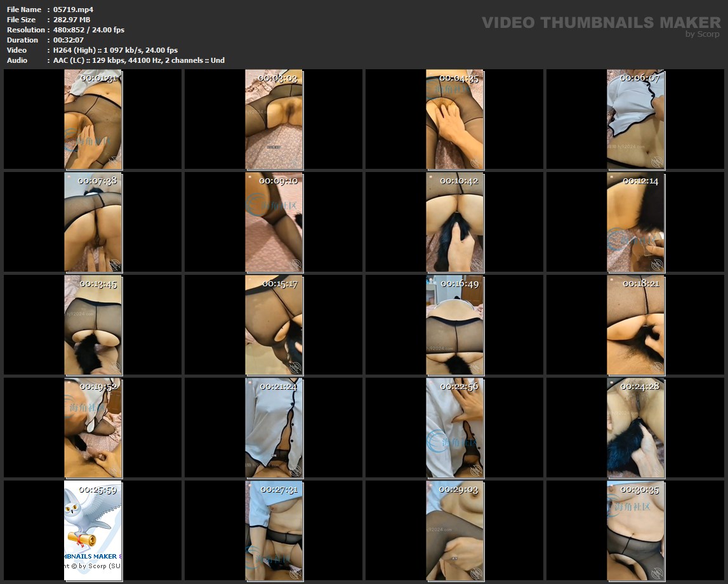Click the owl logo frame at 00:25:59

point(93,531)
